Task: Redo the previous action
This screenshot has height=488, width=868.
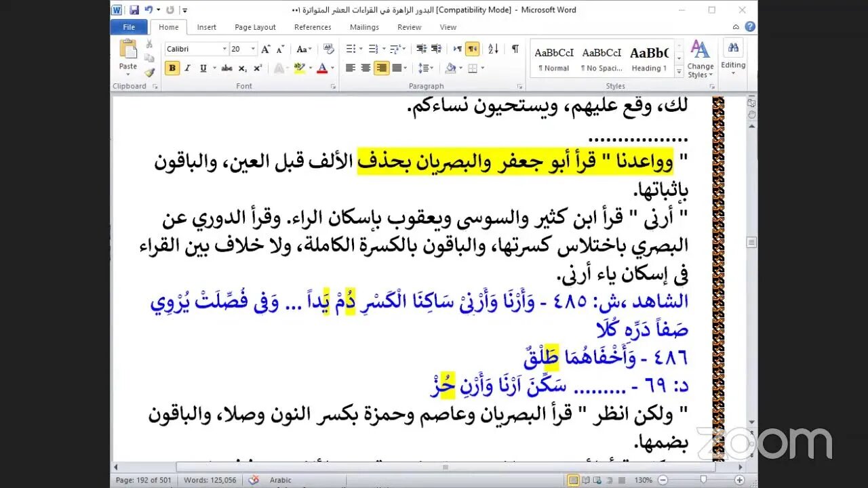Action: 170,10
